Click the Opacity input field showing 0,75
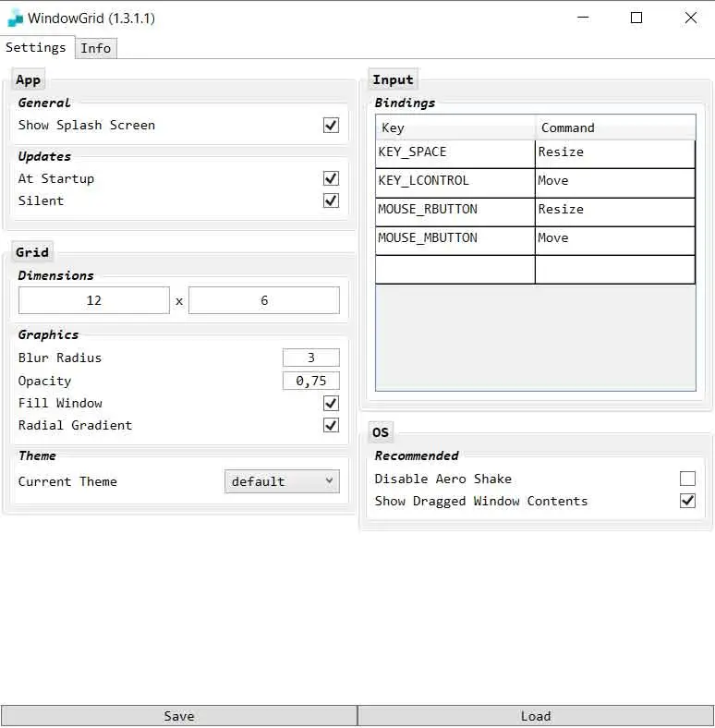 tap(311, 381)
